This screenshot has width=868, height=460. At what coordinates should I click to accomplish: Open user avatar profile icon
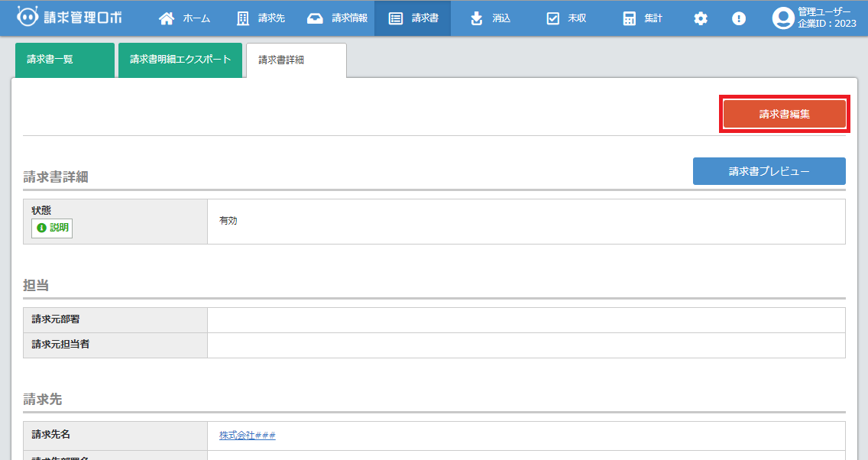click(x=782, y=18)
